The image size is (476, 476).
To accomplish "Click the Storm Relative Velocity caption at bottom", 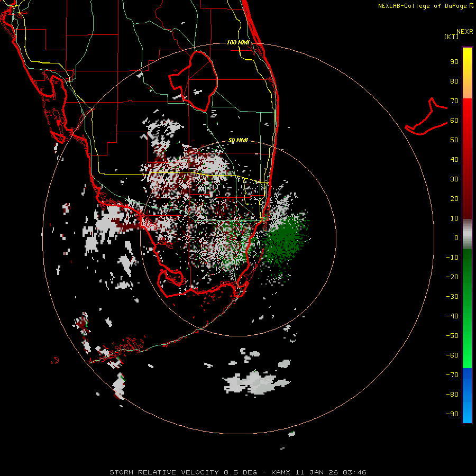I will (237, 472).
